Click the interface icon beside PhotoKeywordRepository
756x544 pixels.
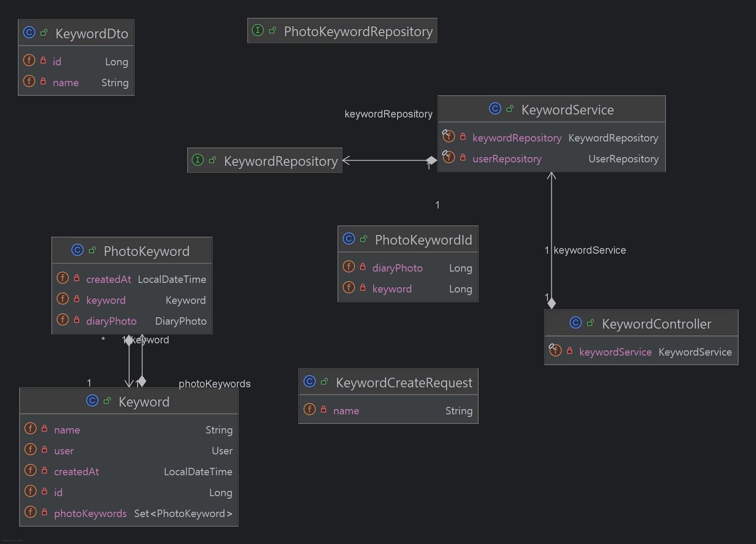[258, 30]
